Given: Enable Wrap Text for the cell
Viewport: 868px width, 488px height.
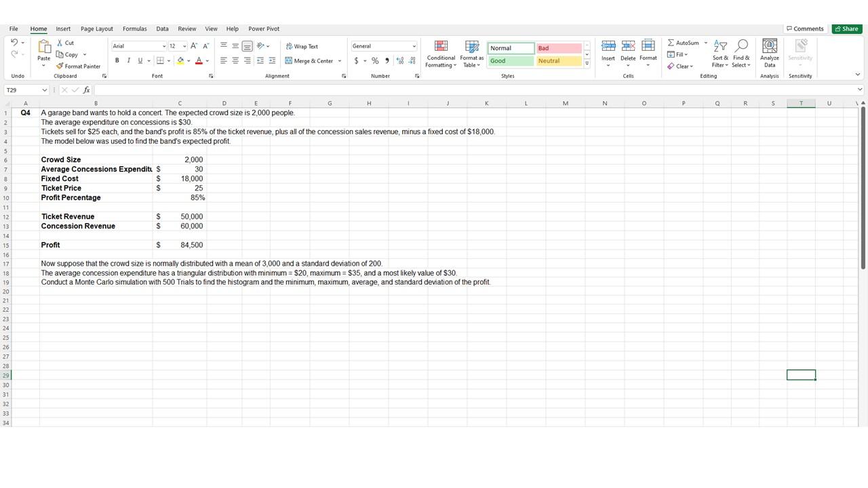Looking at the screenshot, I should tap(302, 46).
